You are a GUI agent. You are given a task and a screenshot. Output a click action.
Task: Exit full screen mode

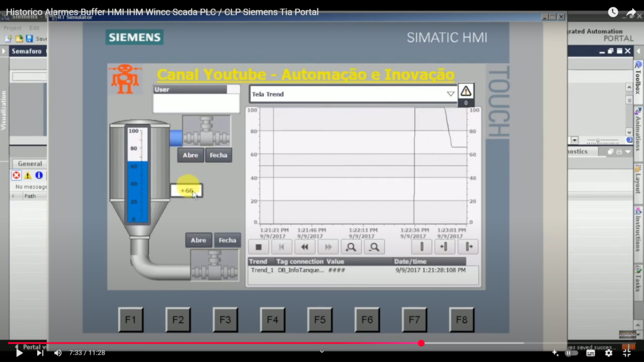(627, 353)
